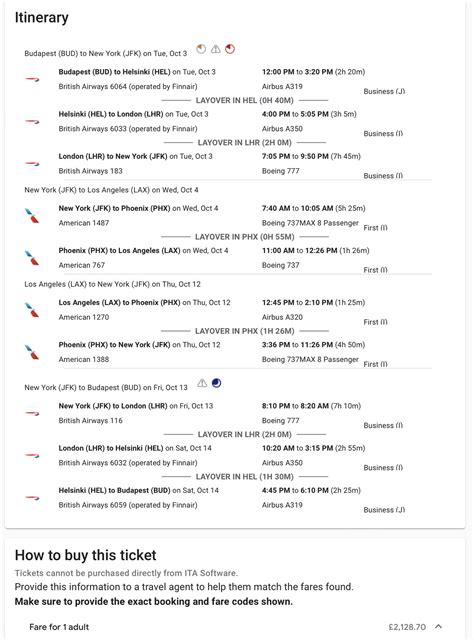Click American 767 flight number text

(82, 265)
